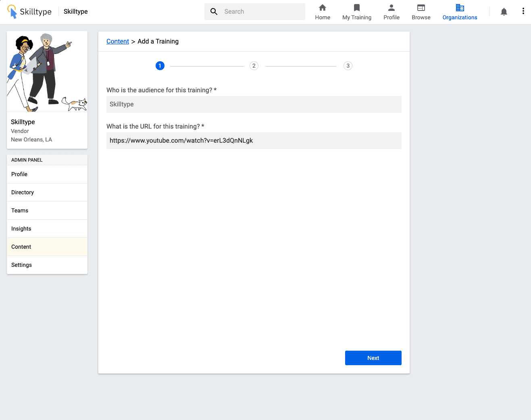Click the 'Vendor' organization type text
This screenshot has height=420, width=531.
(x=20, y=131)
